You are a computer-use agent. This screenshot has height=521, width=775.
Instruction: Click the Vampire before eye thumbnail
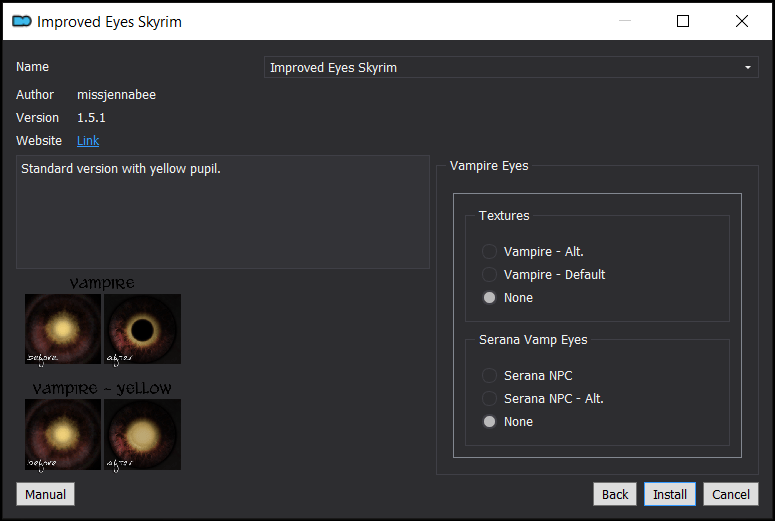pyautogui.click(x=63, y=329)
